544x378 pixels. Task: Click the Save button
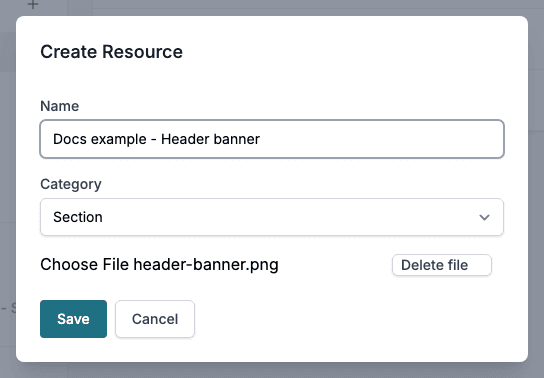pyautogui.click(x=74, y=319)
